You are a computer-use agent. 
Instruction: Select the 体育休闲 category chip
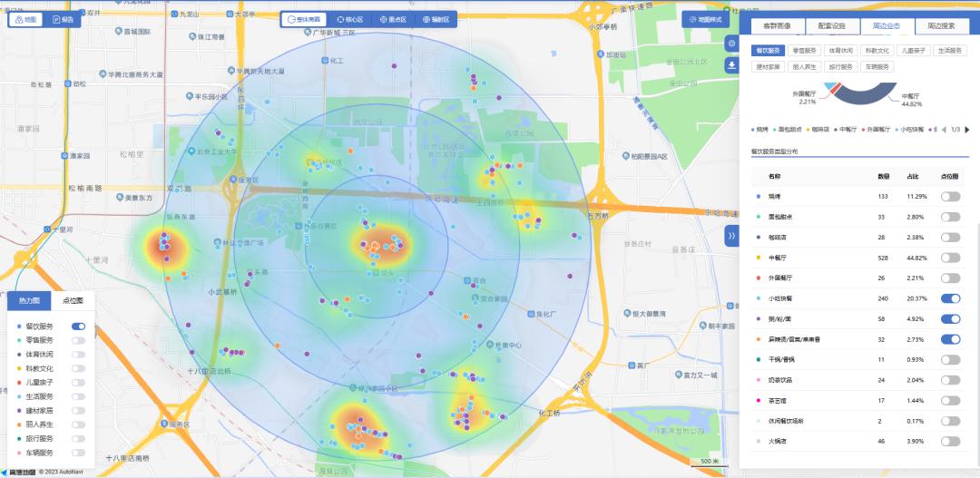click(x=840, y=51)
